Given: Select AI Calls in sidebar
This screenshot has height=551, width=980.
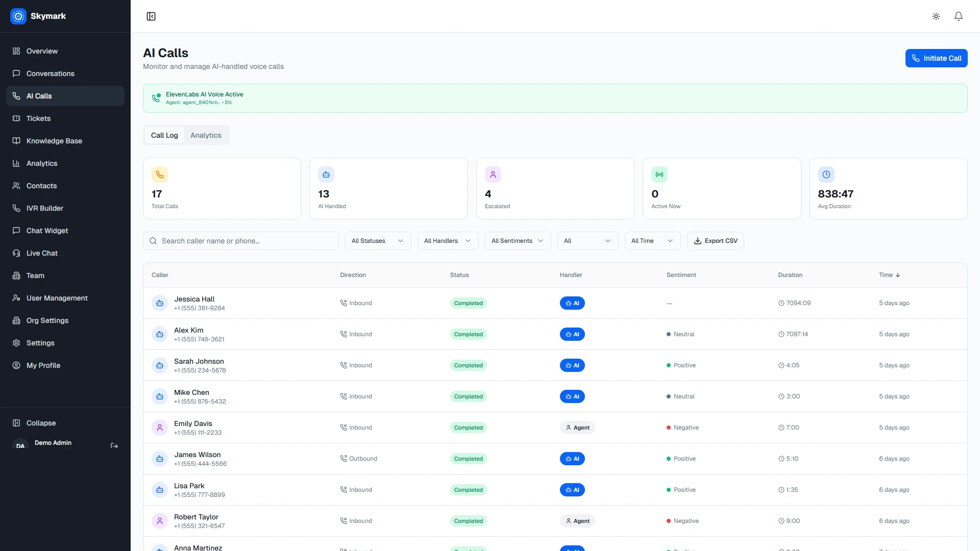Looking at the screenshot, I should coord(65,96).
